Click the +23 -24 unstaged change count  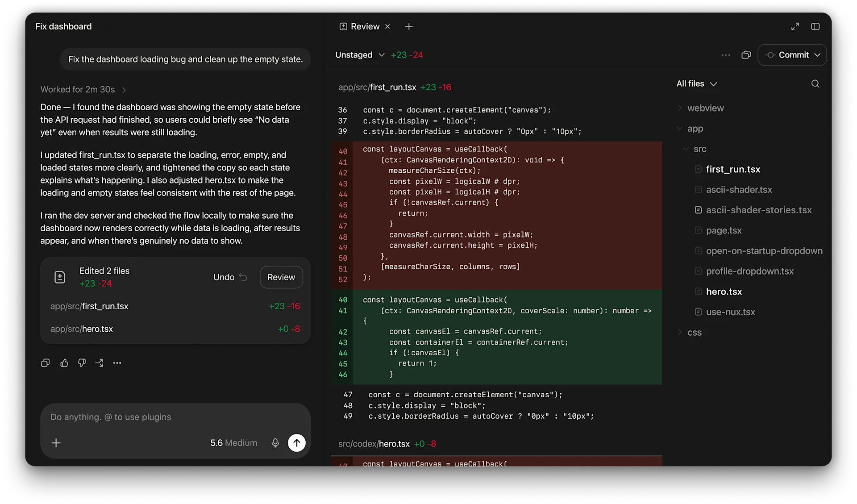407,55
